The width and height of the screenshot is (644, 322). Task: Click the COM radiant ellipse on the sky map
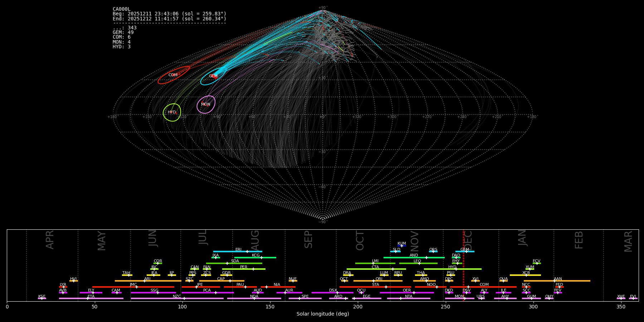(x=174, y=75)
